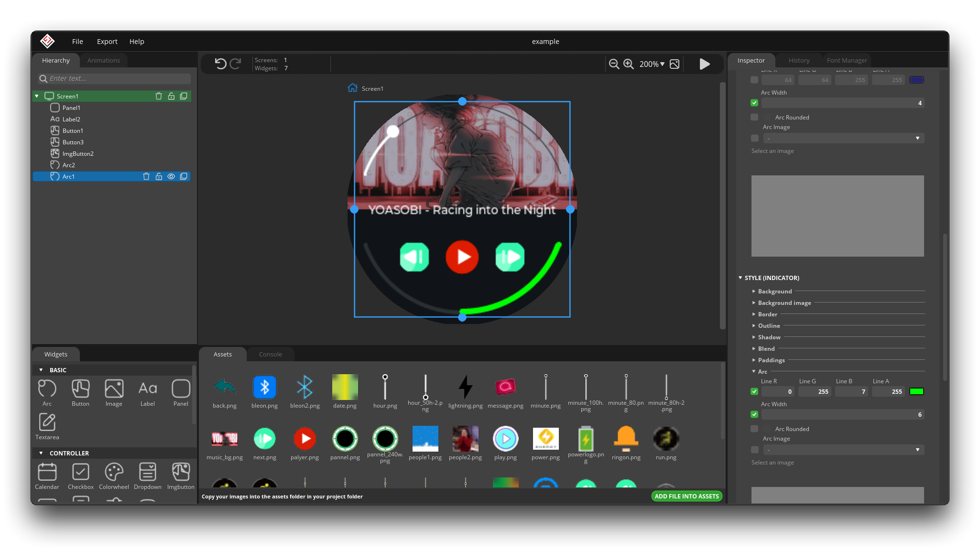The height and width of the screenshot is (551, 980).
Task: Select the Arc widget in Basic
Action: tap(47, 393)
